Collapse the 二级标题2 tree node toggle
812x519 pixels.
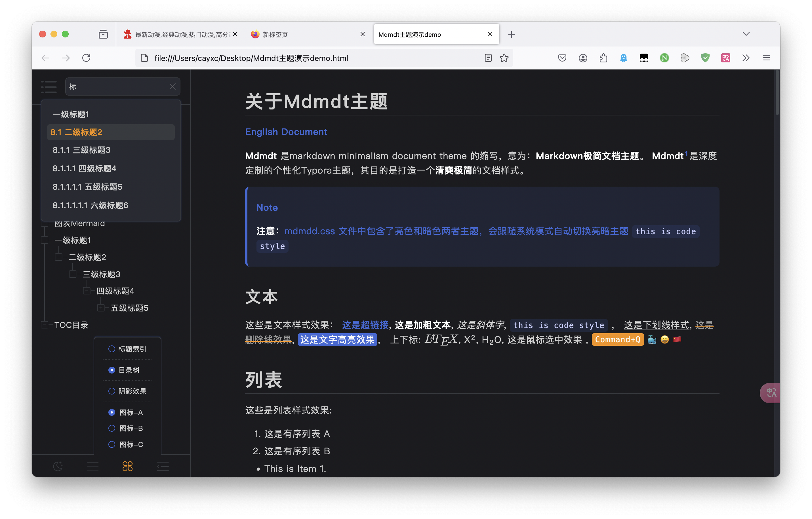(59, 257)
